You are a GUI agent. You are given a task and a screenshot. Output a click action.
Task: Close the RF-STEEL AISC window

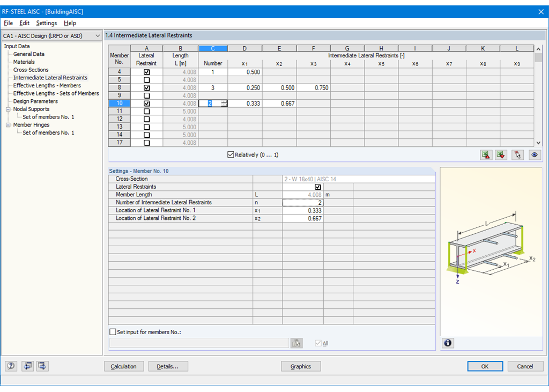(541, 12)
